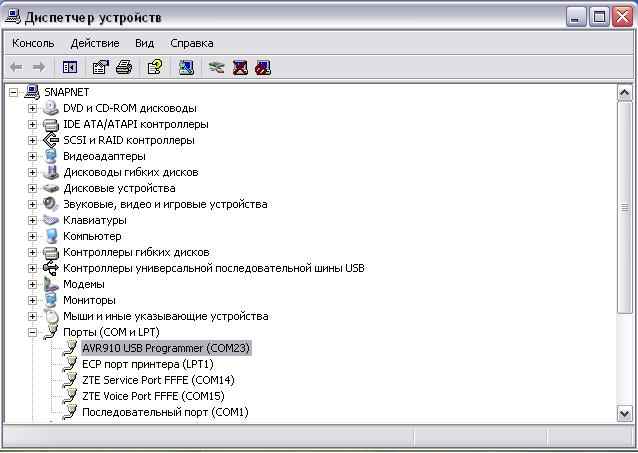Image resolution: width=638 pixels, height=453 pixels.
Task: Select Мыши и иные указывающие устройства
Action: pos(166,316)
